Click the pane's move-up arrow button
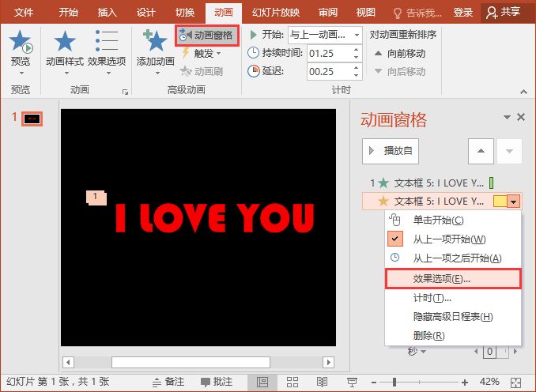The image size is (536, 392). (481, 151)
